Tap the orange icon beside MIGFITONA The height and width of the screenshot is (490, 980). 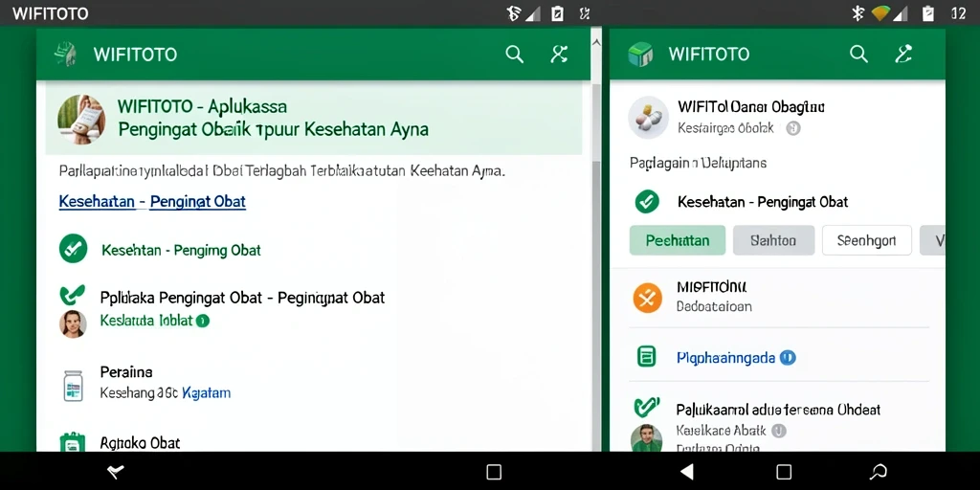pyautogui.click(x=648, y=298)
